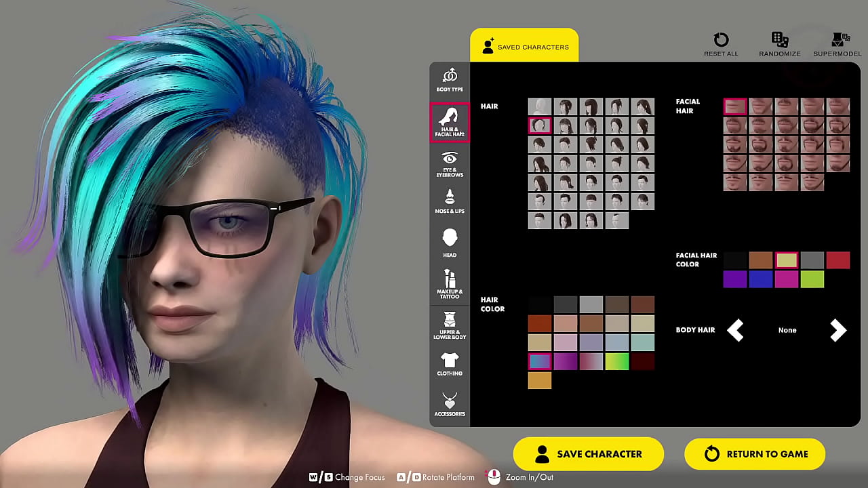Select the Makeup & Tattoo category
868x488 pixels.
[x=450, y=284]
